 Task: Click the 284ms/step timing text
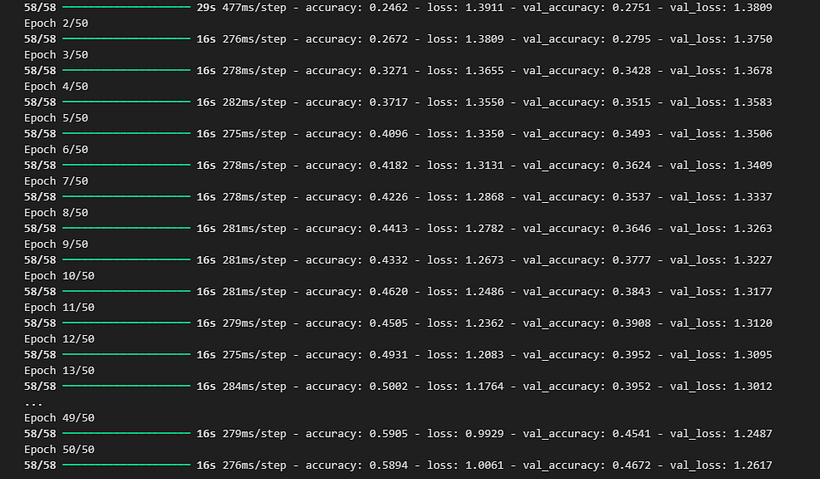[254, 386]
